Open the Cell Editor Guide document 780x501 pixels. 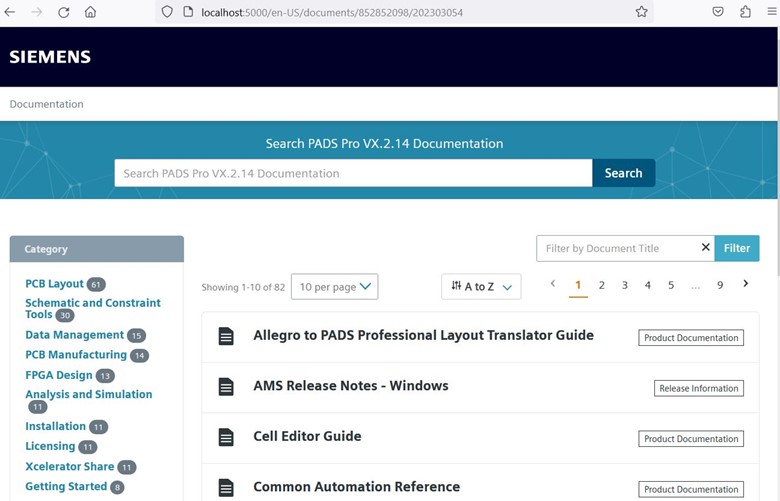click(x=307, y=436)
